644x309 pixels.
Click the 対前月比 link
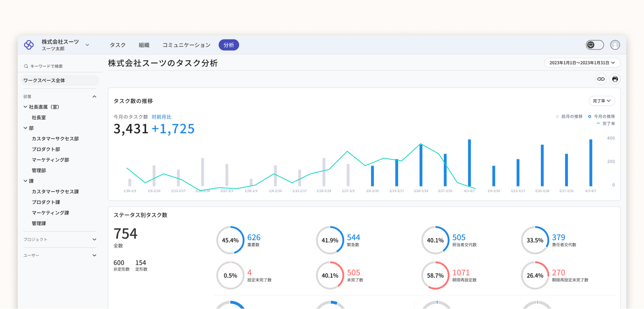[161, 117]
